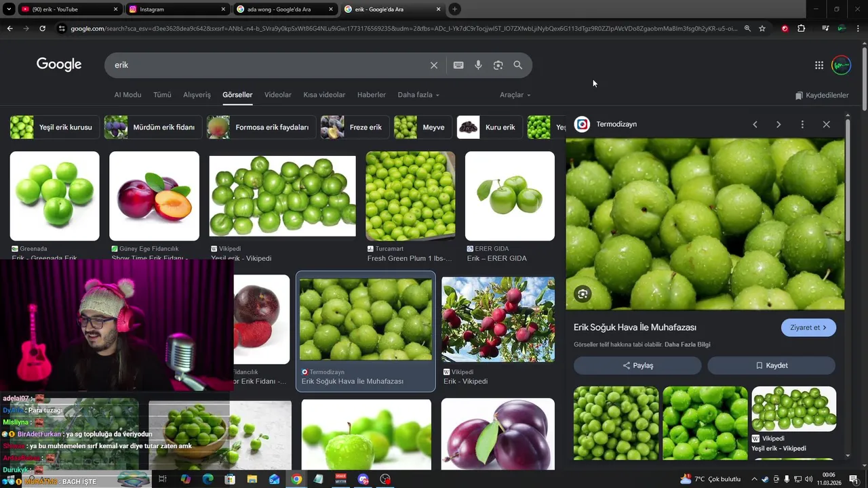Switch to Kısa videolar results tab
Screen dimensions: 868x488
pyautogui.click(x=324, y=95)
